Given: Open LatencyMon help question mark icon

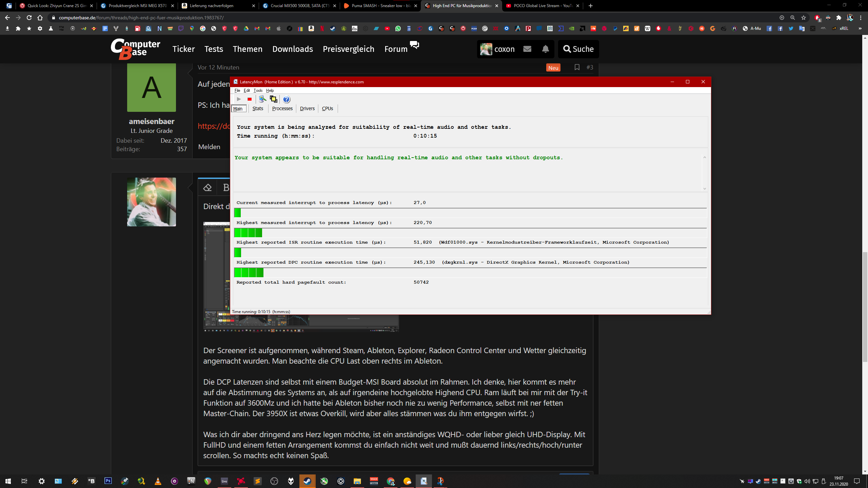Looking at the screenshot, I should (287, 99).
